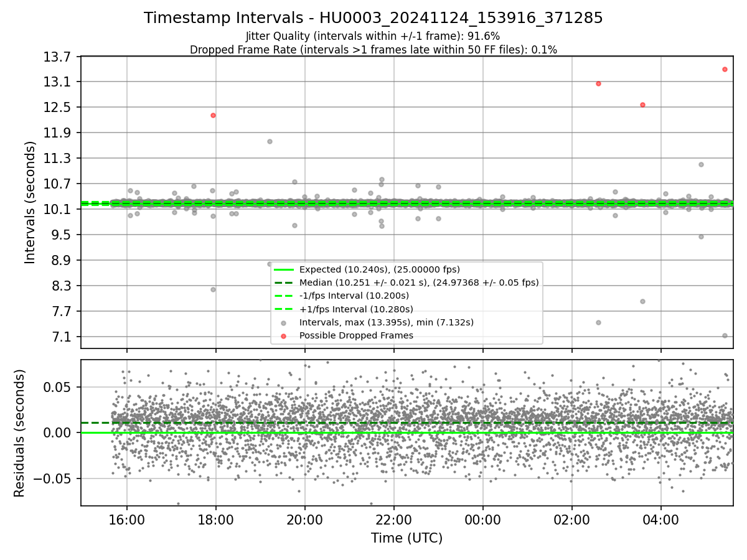Click the plot title 'Timestamp Intervals - HU0003_20241124_153916_371285'

click(x=374, y=18)
